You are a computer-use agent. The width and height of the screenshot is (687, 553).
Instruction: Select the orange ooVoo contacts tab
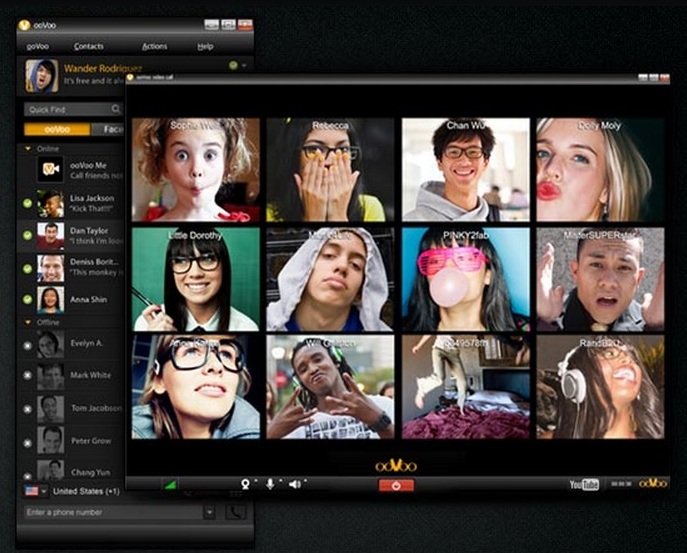tap(57, 129)
